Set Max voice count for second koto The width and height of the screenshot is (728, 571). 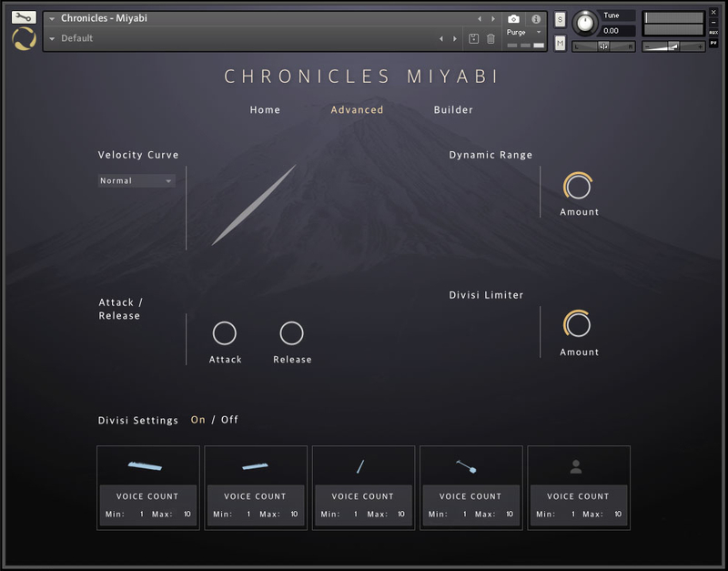(294, 514)
